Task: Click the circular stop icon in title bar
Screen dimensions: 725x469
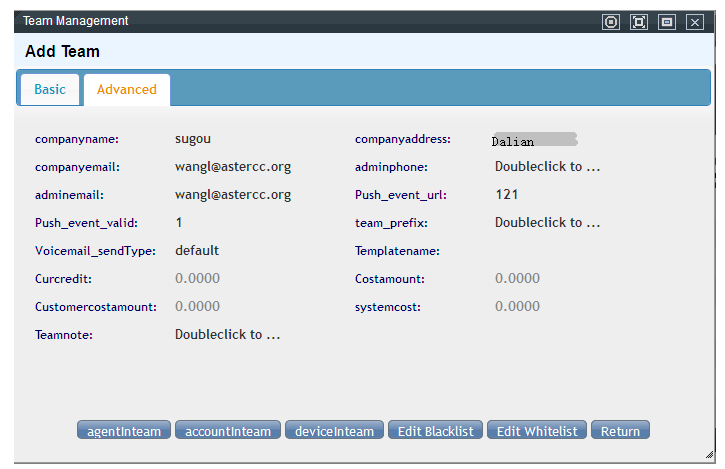Action: 611,21
